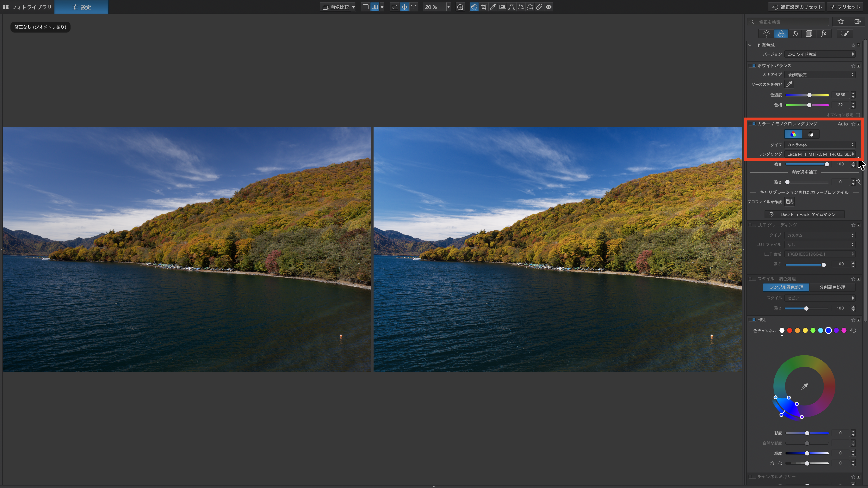This screenshot has height=488, width=868.
Task: Collapse the 作業色域 section chevron
Action: click(x=750, y=45)
